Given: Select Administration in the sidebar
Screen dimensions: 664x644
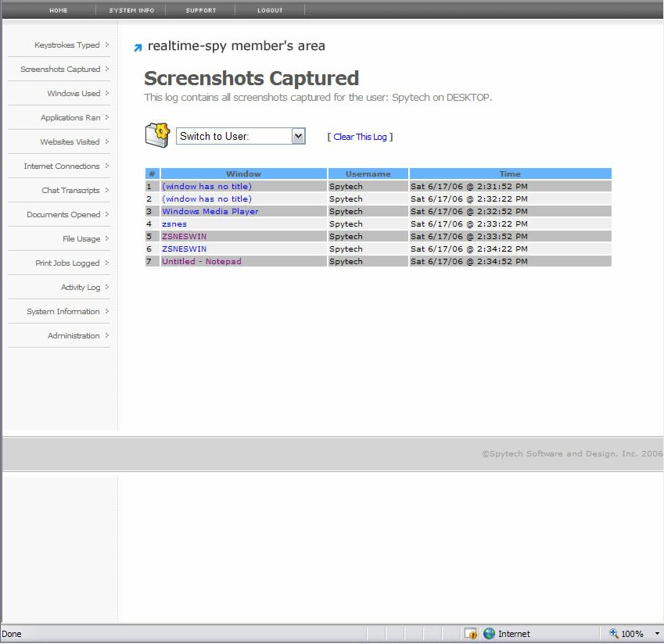Looking at the screenshot, I should 74,336.
